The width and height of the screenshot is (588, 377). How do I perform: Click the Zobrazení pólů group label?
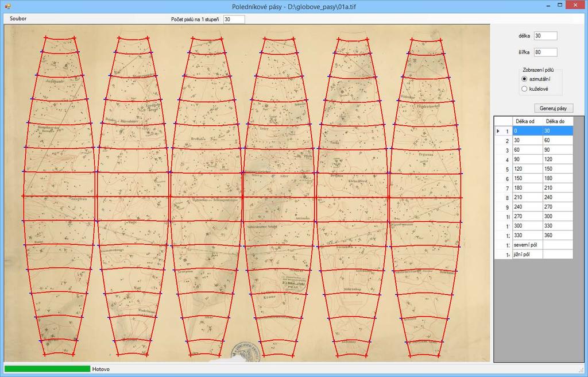(538, 70)
